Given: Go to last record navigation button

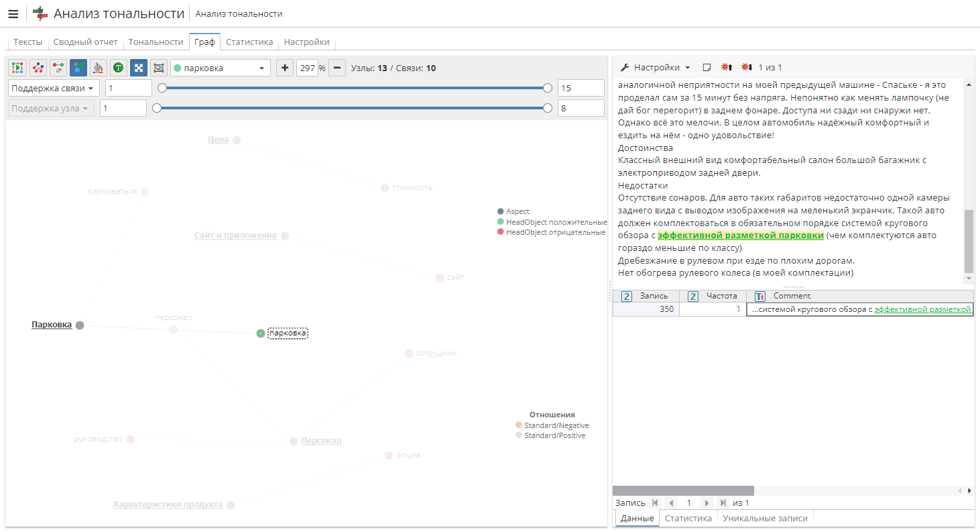Looking at the screenshot, I should [x=723, y=502].
